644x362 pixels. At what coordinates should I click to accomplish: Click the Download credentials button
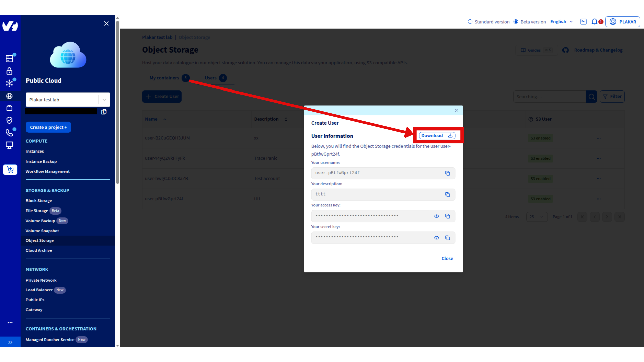tap(437, 135)
